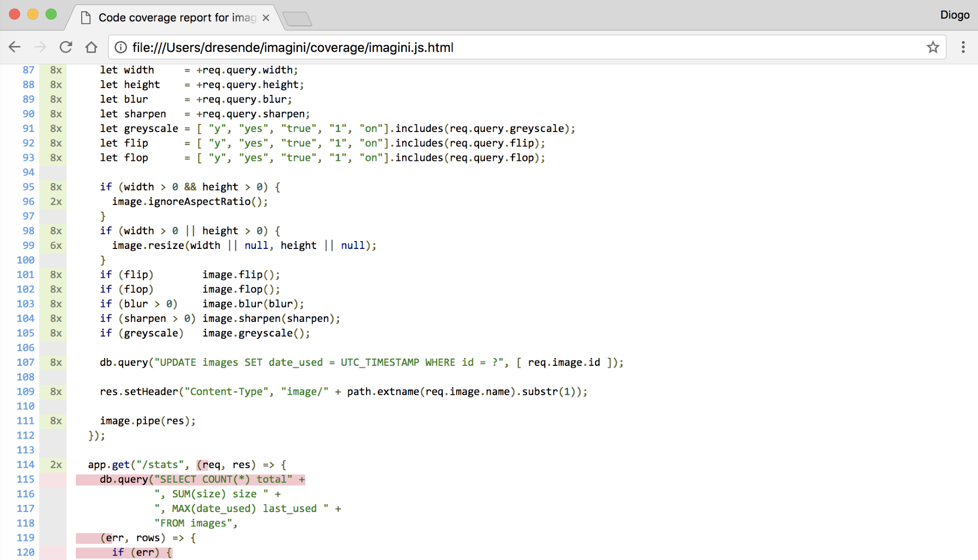978x560 pixels.
Task: Click the browser back arrow
Action: coord(15,47)
